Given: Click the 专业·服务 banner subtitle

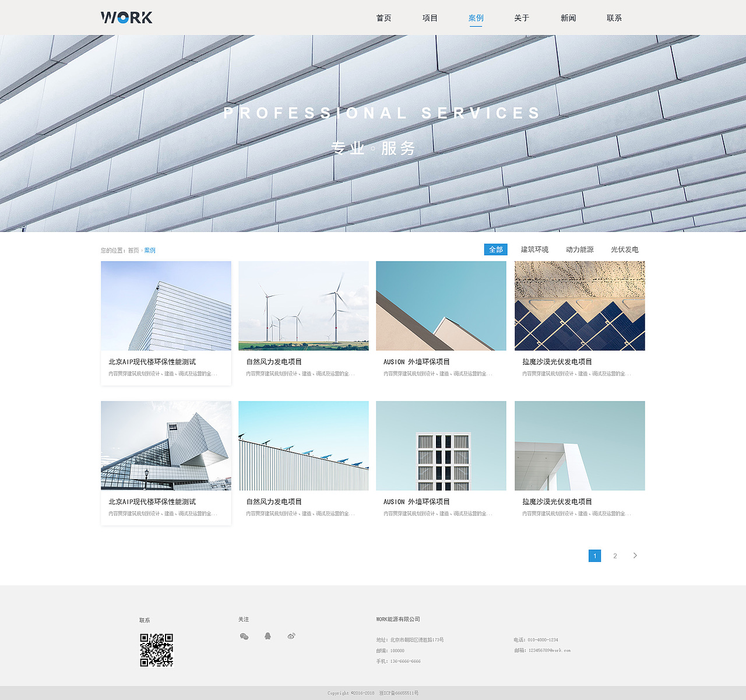Looking at the screenshot, I should pyautogui.click(x=373, y=148).
